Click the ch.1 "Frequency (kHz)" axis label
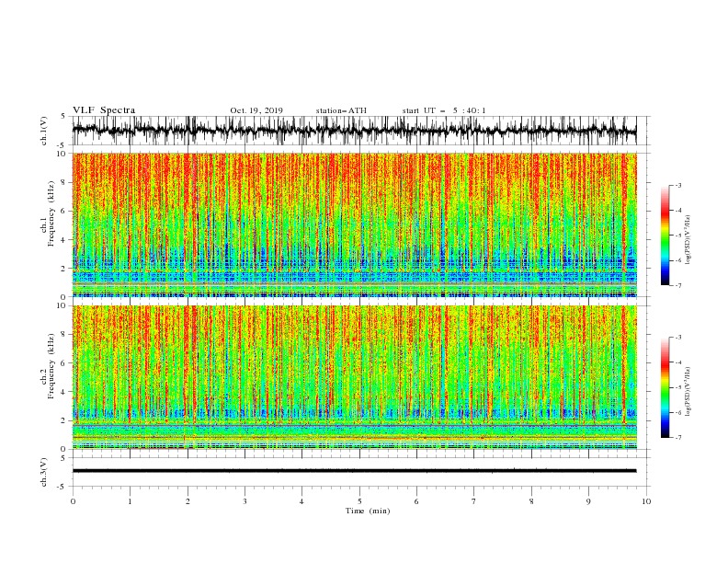The width and height of the screenshot is (728, 563). click(x=51, y=214)
